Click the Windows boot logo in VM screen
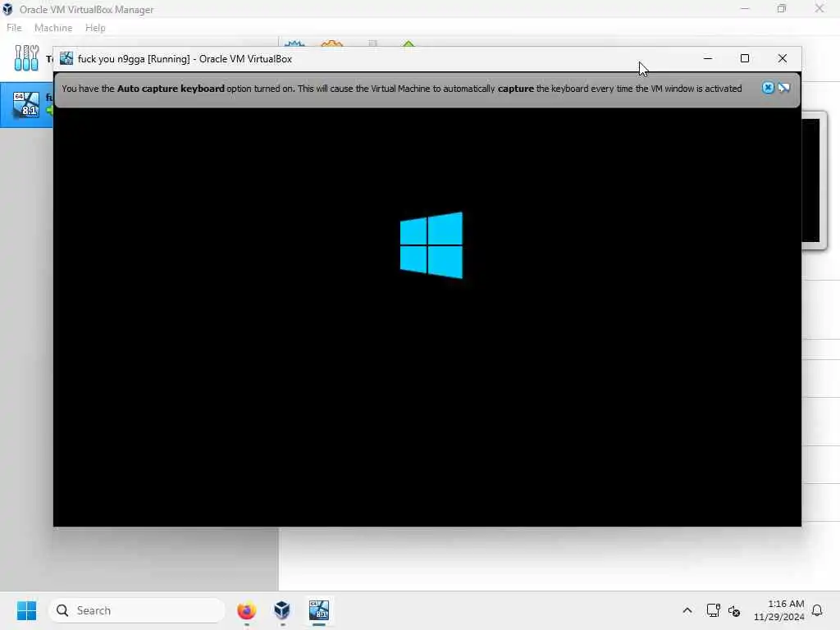 (431, 245)
